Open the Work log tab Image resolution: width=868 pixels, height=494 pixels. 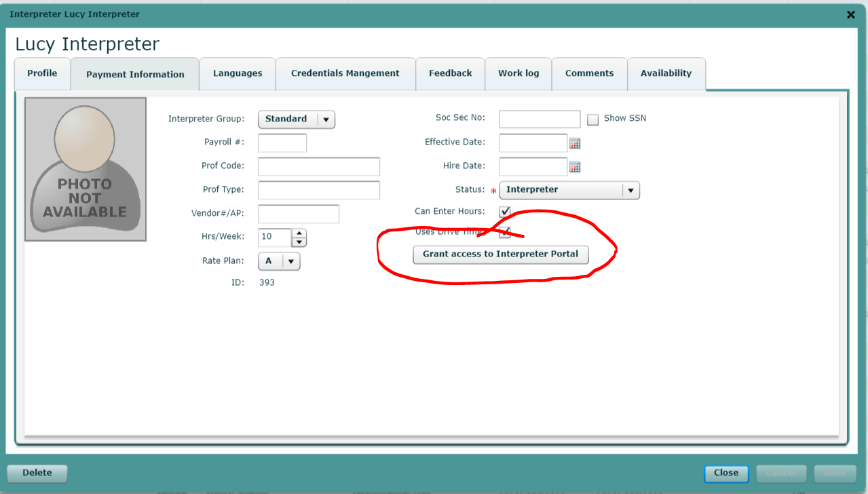[x=518, y=73]
